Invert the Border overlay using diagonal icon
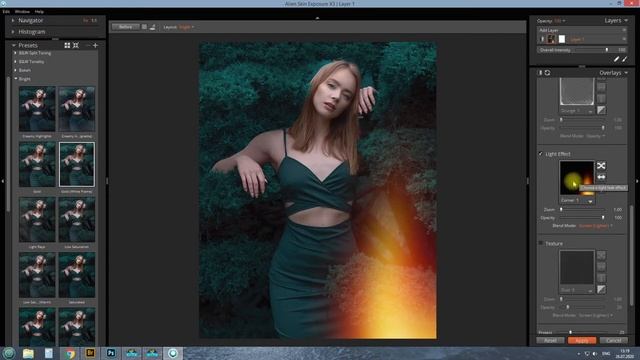Screen dimensions: 640x360 [x=601, y=110]
